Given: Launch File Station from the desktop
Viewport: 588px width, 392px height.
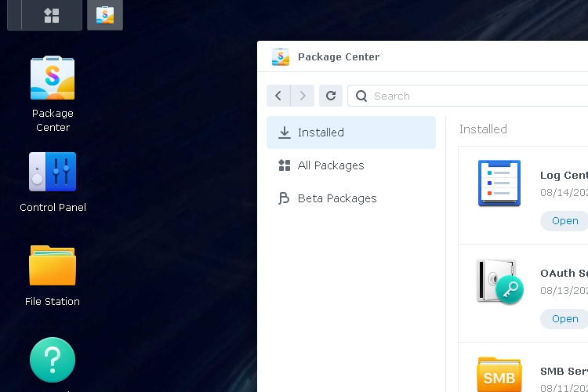Looking at the screenshot, I should (x=53, y=266).
